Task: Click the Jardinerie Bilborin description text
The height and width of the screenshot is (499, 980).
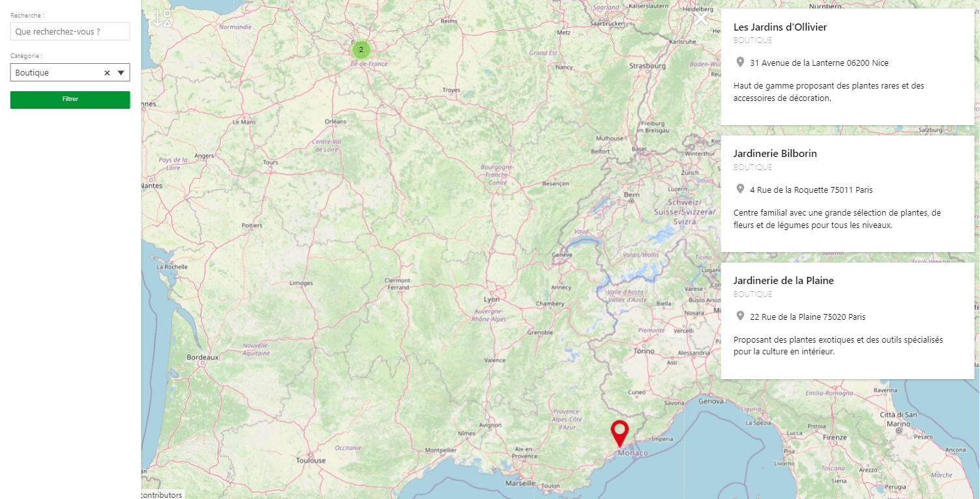Action: click(837, 219)
